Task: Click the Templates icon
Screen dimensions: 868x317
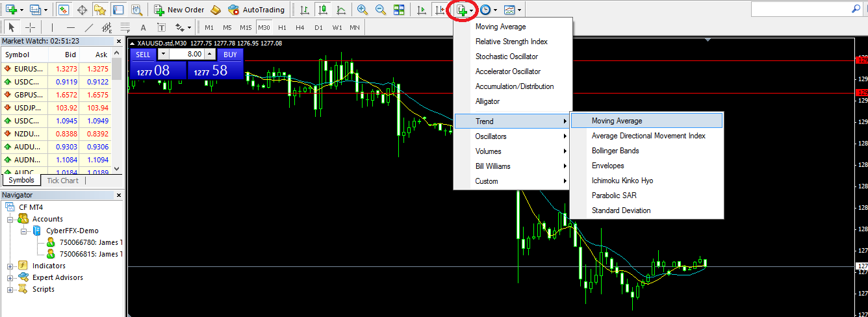Action: point(510,10)
